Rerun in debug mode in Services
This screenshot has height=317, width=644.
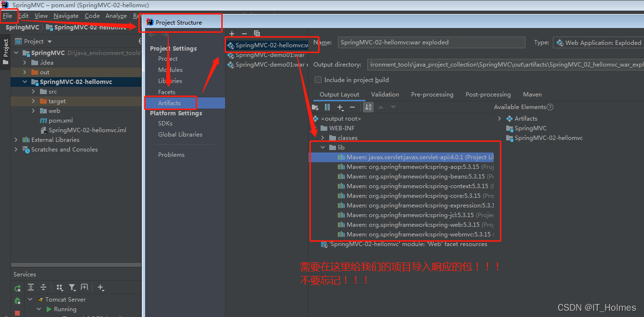[17, 300]
